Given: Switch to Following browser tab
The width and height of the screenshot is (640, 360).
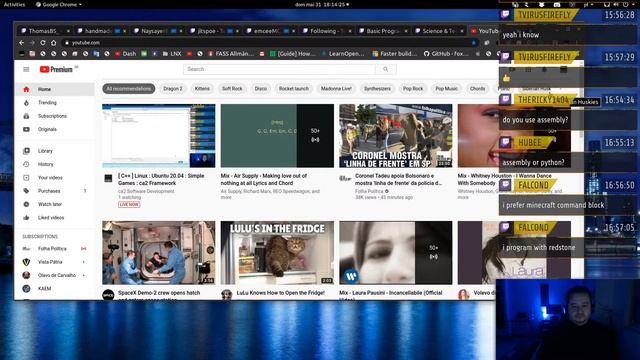Looking at the screenshot, I should click(326, 31).
